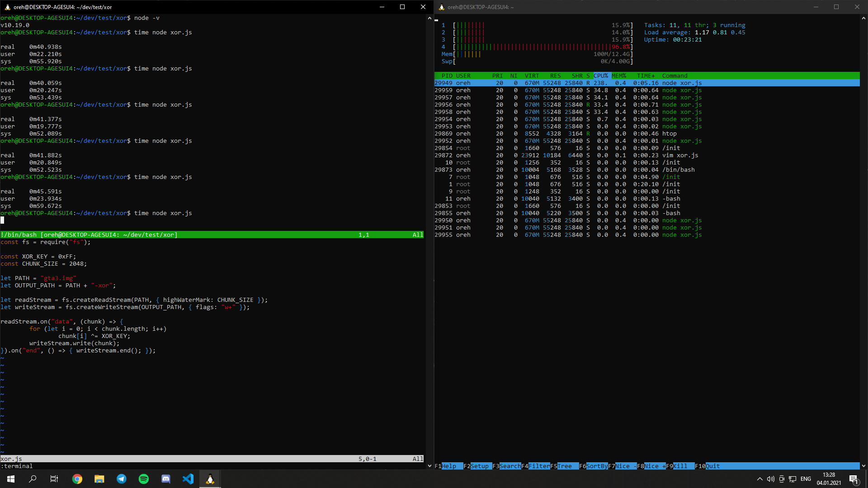Viewport: 868px width, 488px height.
Task: Switch to Visual Studio Code
Action: (188, 479)
